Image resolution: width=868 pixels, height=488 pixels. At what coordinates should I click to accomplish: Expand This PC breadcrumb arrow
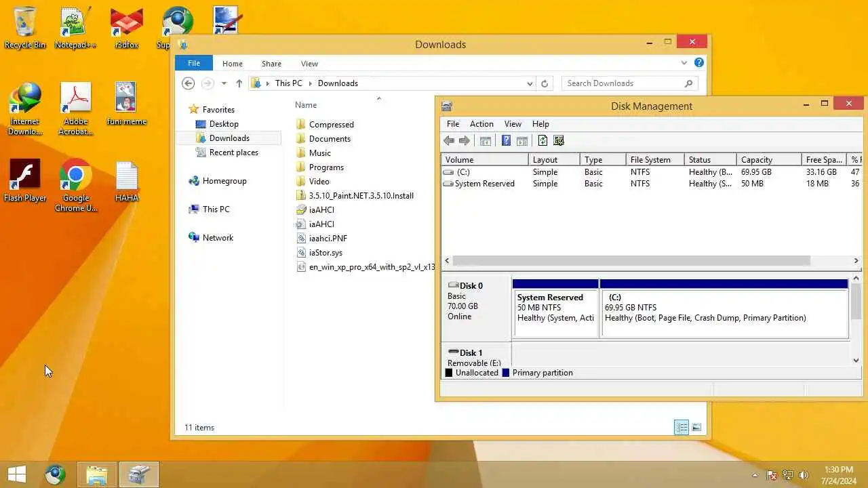[x=311, y=83]
